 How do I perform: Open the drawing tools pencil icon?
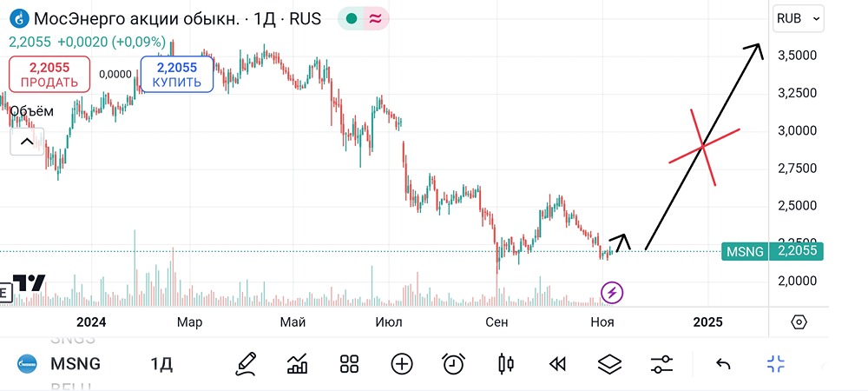tap(247, 364)
